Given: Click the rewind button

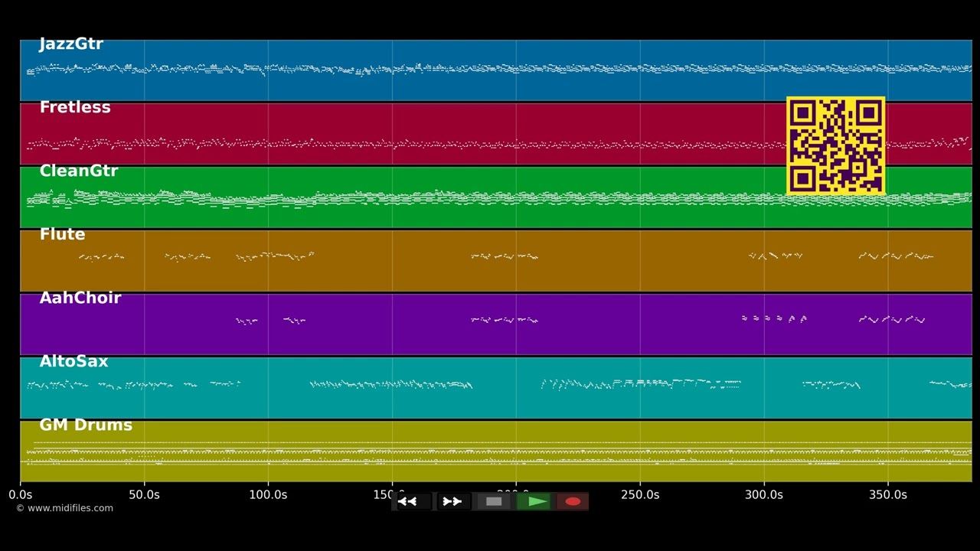Looking at the screenshot, I should coord(413,501).
